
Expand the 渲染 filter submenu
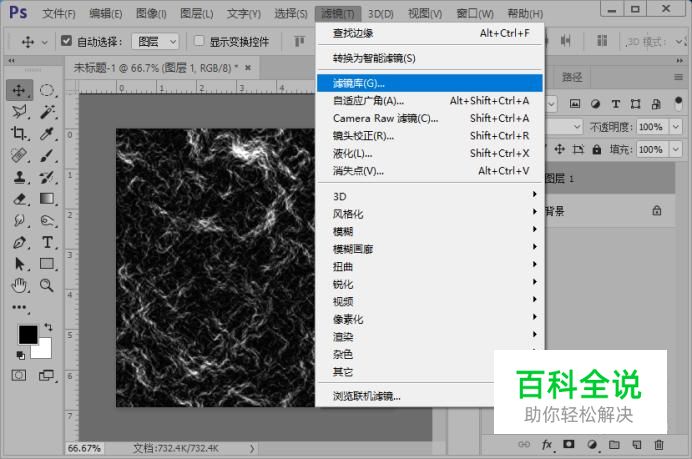(x=430, y=336)
